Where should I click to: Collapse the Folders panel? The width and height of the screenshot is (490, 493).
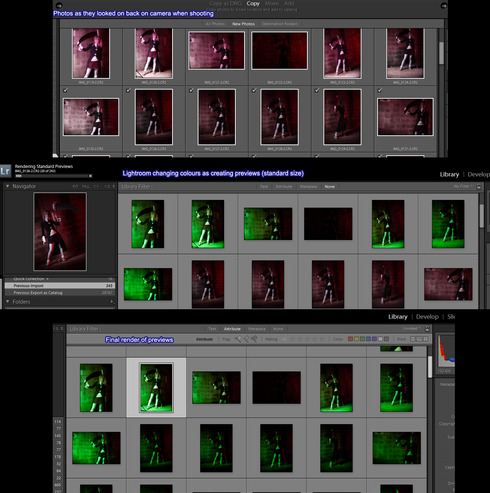[x=8, y=302]
